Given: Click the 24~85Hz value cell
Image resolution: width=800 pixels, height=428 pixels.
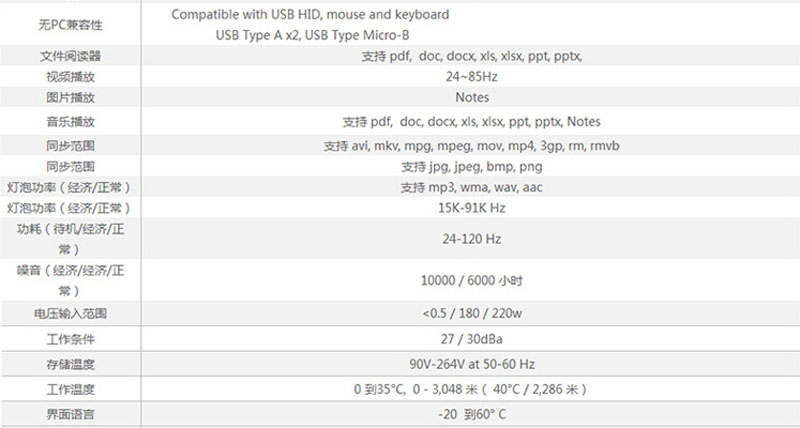Looking at the screenshot, I should coord(471,77).
